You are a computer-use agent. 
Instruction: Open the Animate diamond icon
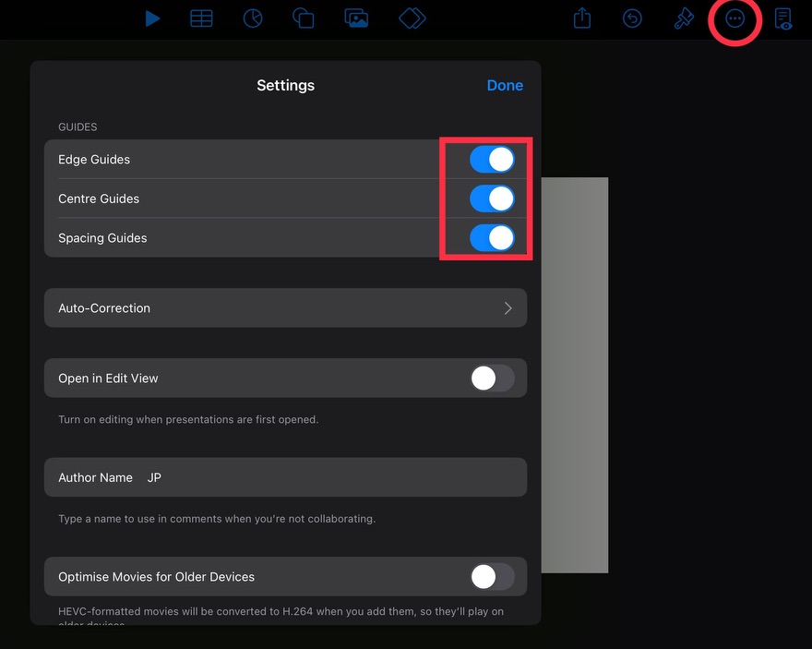[x=412, y=18]
